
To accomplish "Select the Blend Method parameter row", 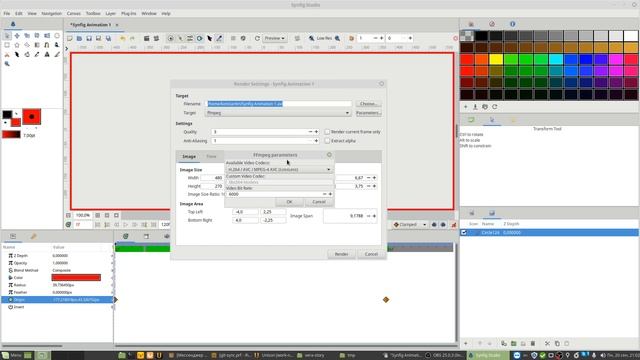I will [57, 270].
